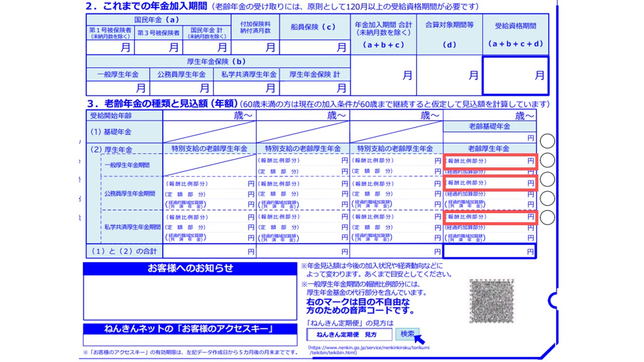Select the ねんきんネットの「お客様のアクセスキー」 header
This screenshot has width=644, height=362.
click(190, 329)
